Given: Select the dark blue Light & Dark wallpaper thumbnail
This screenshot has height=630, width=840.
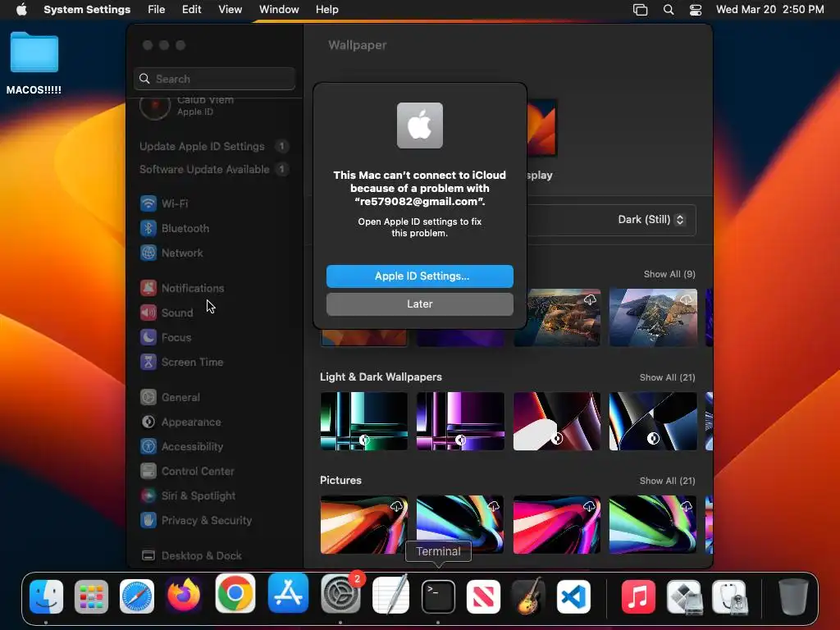Looking at the screenshot, I should tap(653, 421).
